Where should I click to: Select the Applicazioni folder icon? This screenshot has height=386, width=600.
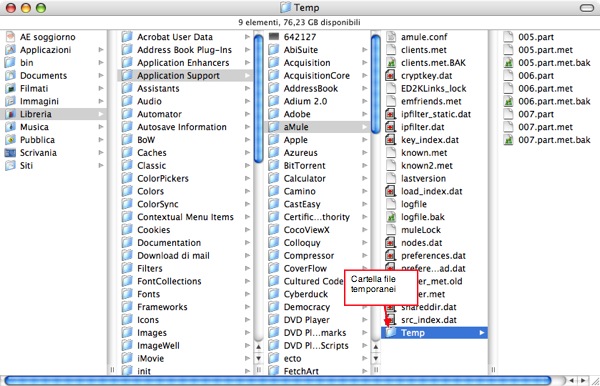(x=10, y=50)
